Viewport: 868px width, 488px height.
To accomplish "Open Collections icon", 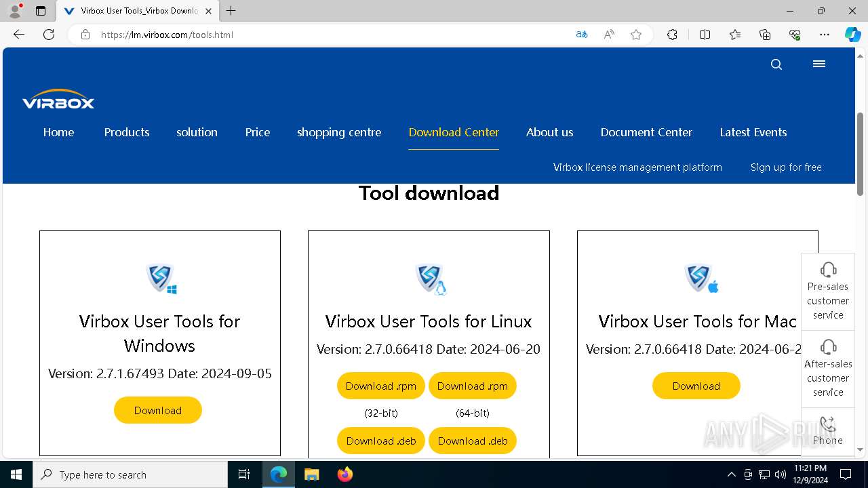I will [x=765, y=35].
